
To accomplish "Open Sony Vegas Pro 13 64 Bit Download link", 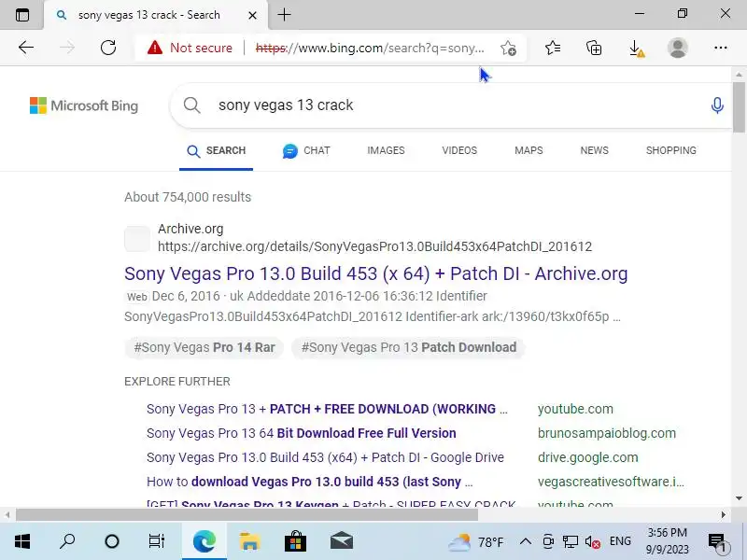I will (301, 433).
